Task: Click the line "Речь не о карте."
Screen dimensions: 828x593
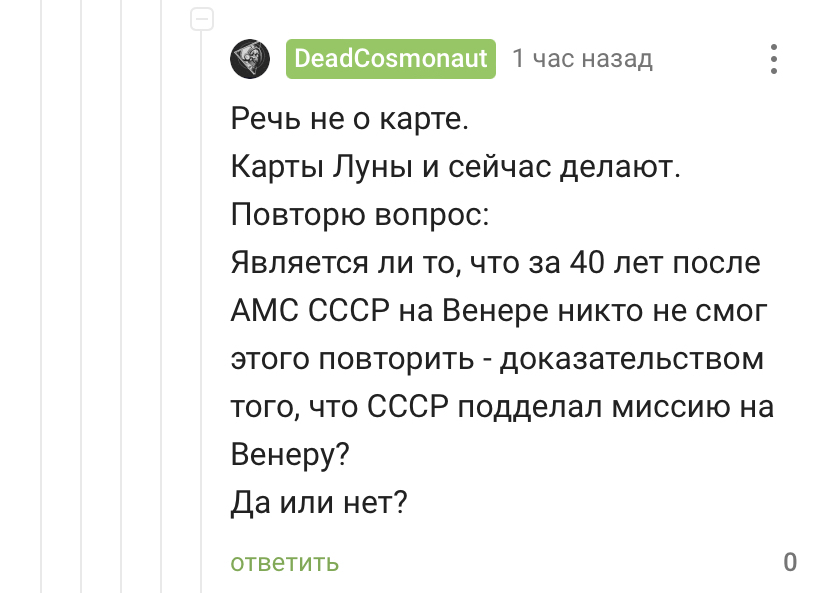Action: pyautogui.click(x=349, y=120)
